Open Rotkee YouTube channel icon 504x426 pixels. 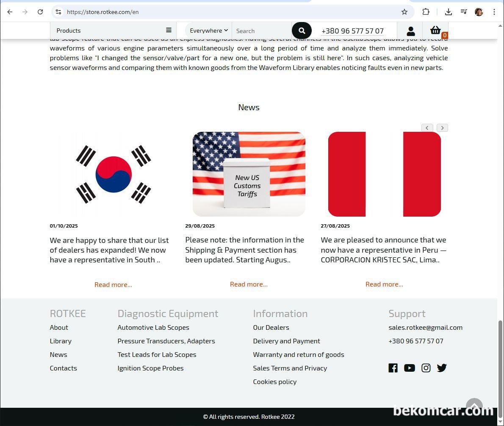click(409, 368)
